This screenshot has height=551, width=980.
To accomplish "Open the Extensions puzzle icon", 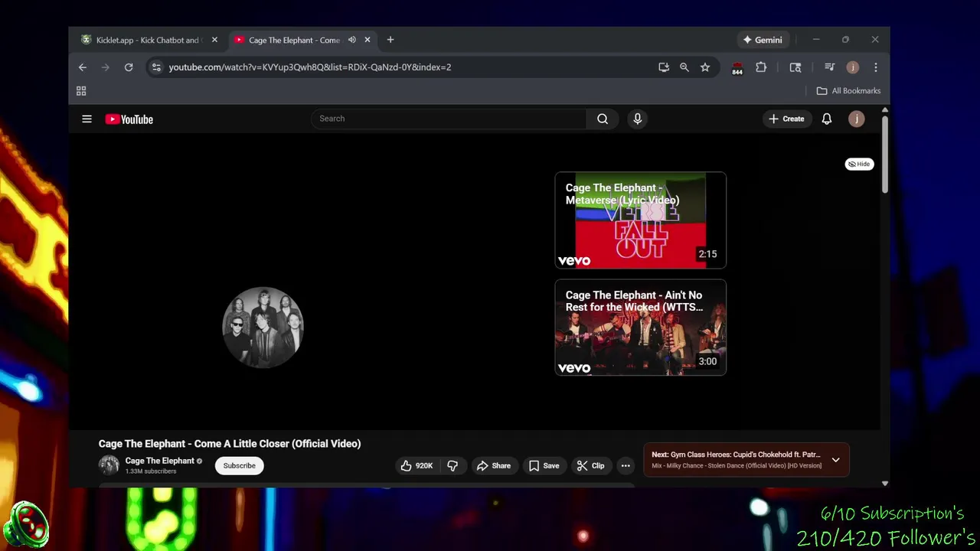I will click(761, 67).
